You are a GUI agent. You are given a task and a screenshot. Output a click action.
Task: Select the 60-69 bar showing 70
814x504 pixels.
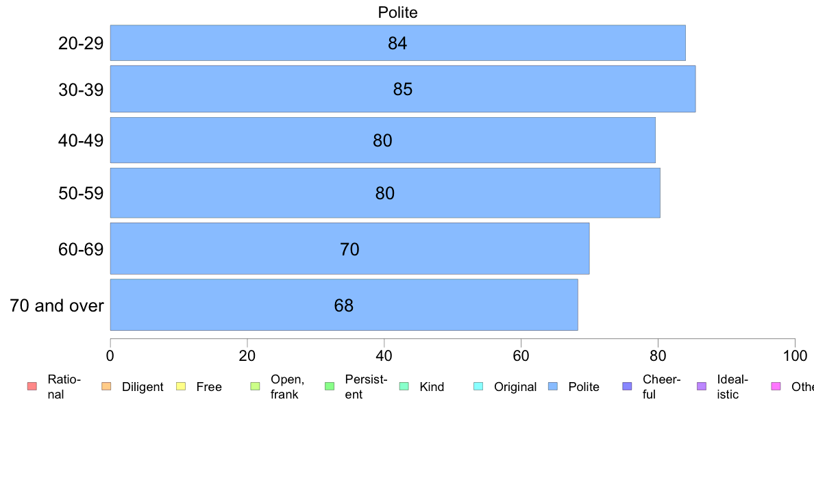click(x=349, y=249)
